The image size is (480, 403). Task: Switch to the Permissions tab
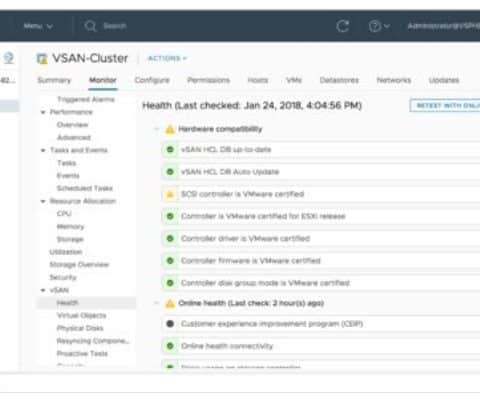[x=208, y=80]
